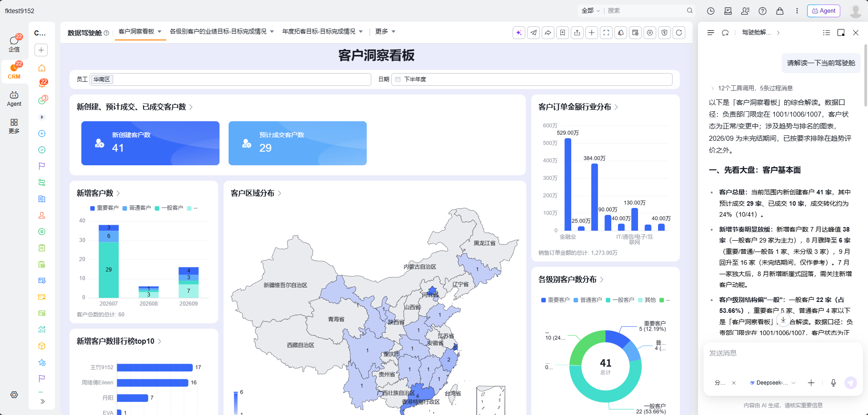
Task: Open the 全部 search scope dropdown
Action: coord(591,10)
